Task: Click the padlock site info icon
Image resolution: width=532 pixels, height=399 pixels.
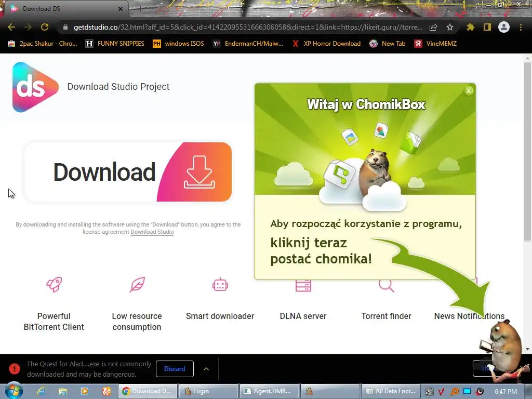Action: (65, 27)
